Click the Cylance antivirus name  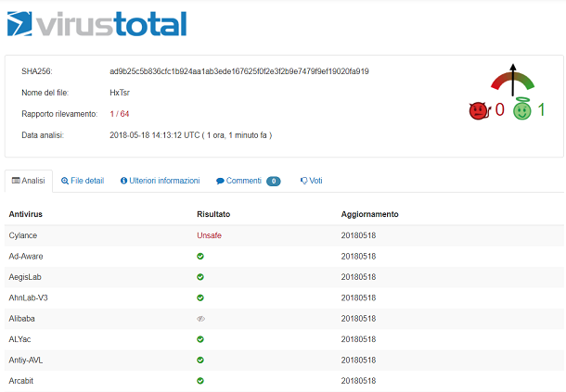23,235
